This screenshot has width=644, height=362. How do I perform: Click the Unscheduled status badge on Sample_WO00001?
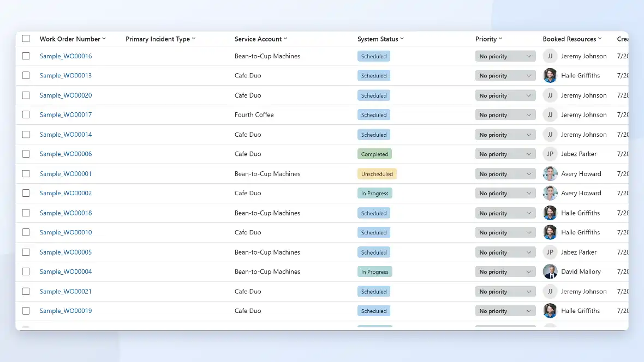tap(377, 174)
